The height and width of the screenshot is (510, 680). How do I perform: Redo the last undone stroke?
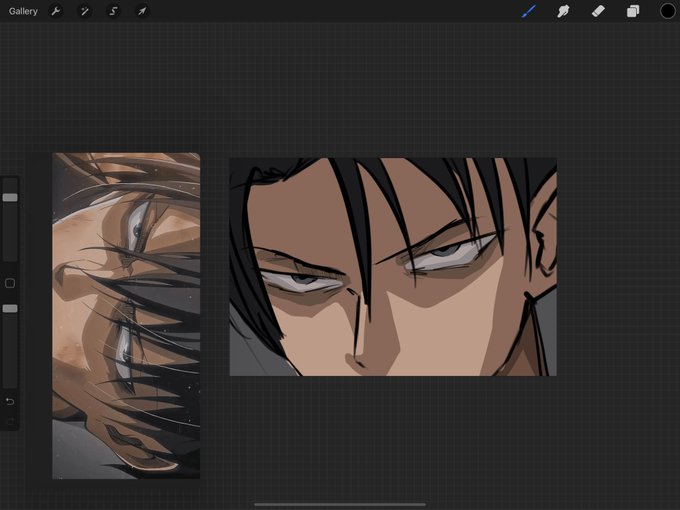pos(10,420)
